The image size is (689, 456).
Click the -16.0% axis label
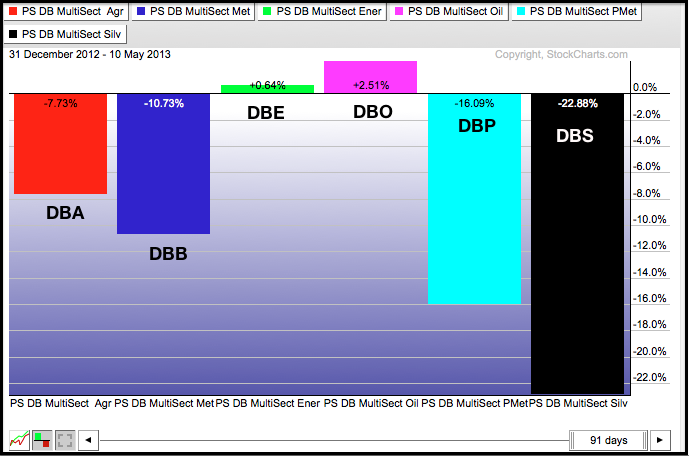coord(649,298)
